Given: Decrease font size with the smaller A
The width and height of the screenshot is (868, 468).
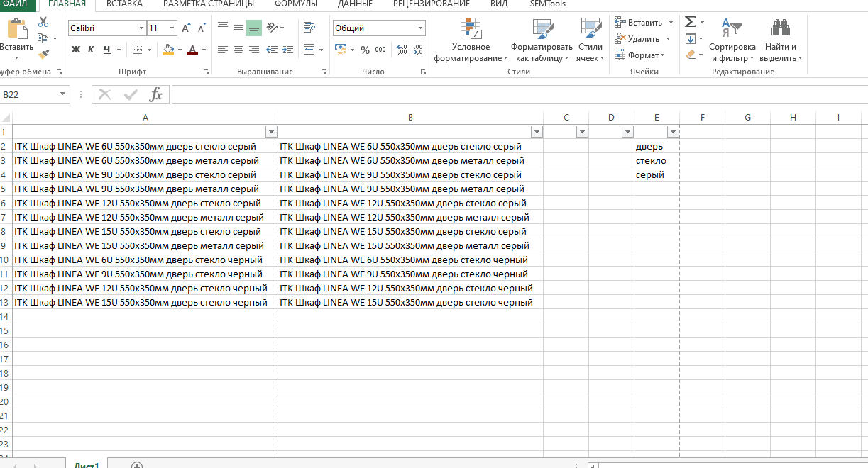Looking at the screenshot, I should tap(202, 28).
